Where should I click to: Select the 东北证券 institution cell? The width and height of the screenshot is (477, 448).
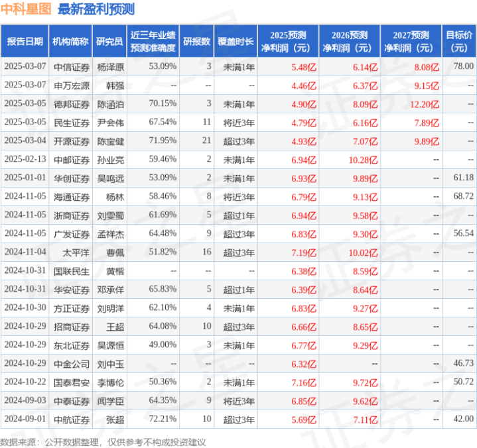pos(72,345)
